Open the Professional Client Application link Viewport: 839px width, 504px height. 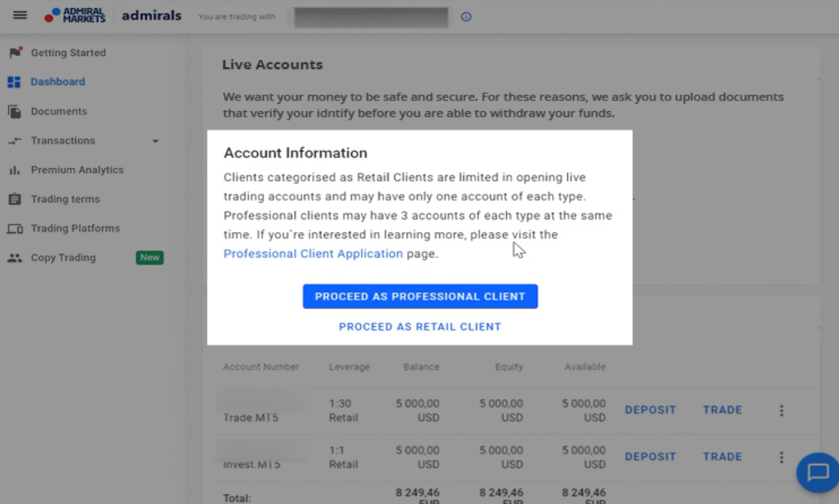pyautogui.click(x=313, y=254)
